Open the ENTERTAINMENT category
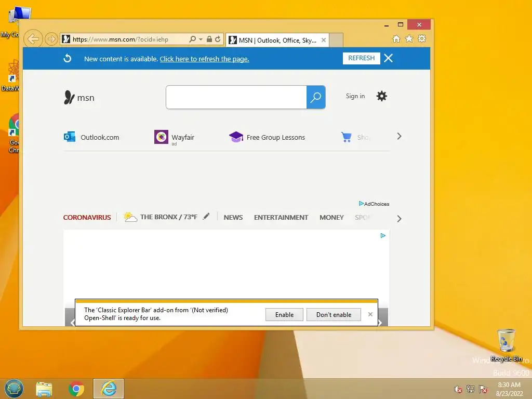Screen dimensions: 532x399 click(x=281, y=218)
